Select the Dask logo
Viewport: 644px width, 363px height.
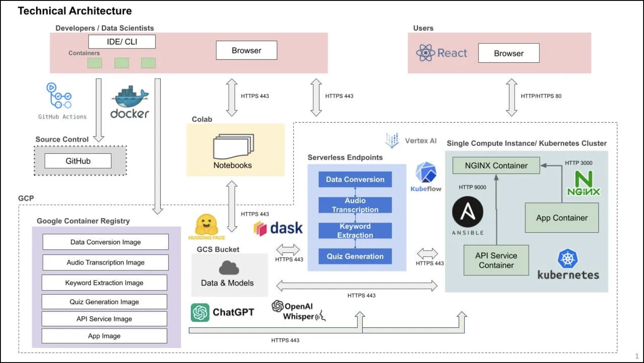pos(278,228)
